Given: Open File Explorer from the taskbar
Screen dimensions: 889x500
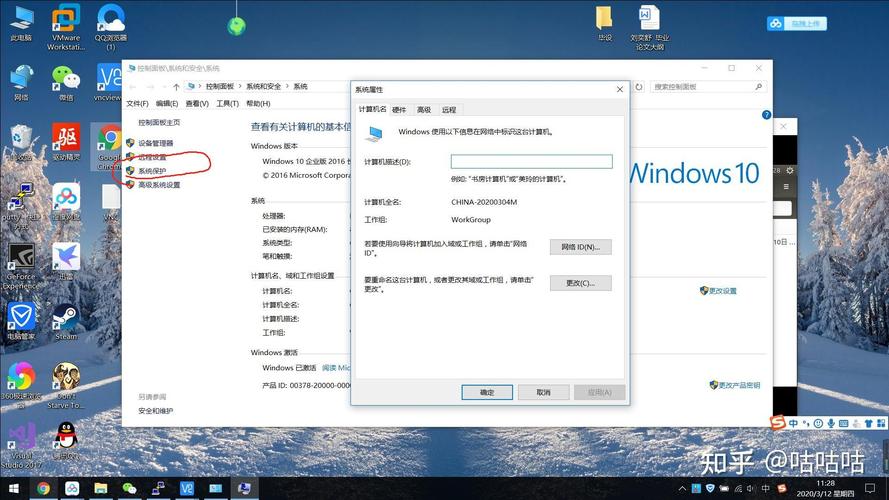Looking at the screenshot, I should click(x=101, y=488).
